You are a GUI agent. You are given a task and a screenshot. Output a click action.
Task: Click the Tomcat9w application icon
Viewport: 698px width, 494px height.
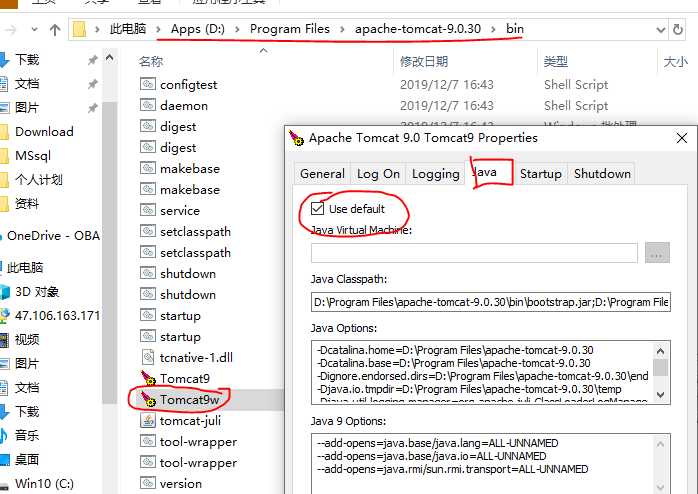tap(148, 399)
